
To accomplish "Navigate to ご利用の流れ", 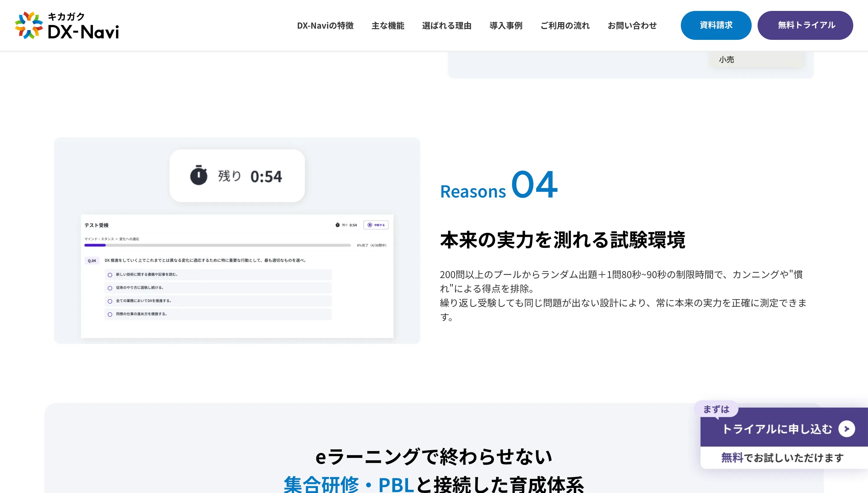I will tap(565, 25).
